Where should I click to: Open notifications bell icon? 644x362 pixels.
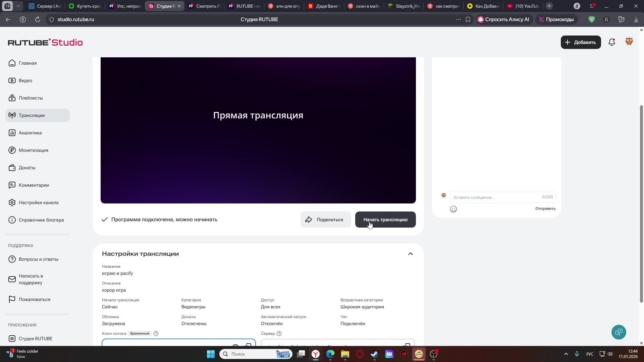[x=611, y=42]
